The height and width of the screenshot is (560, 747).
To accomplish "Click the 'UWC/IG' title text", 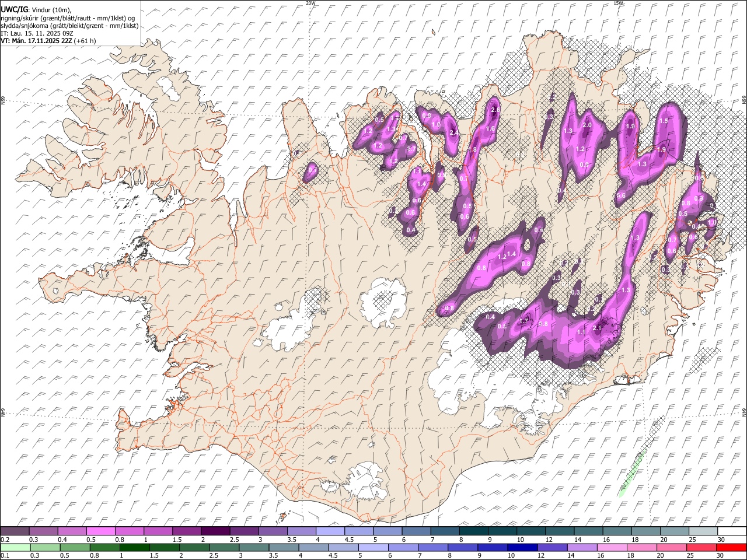I will [x=14, y=10].
